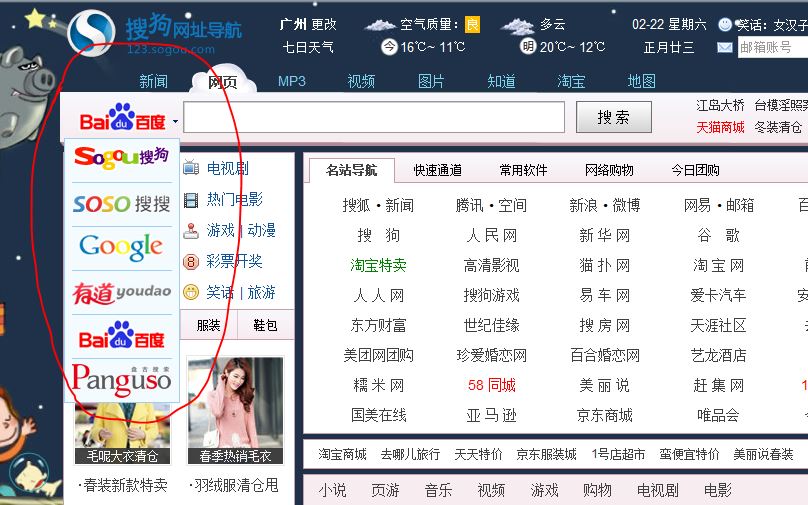
Task: Switch to the 地图 search tab
Action: coord(642,81)
